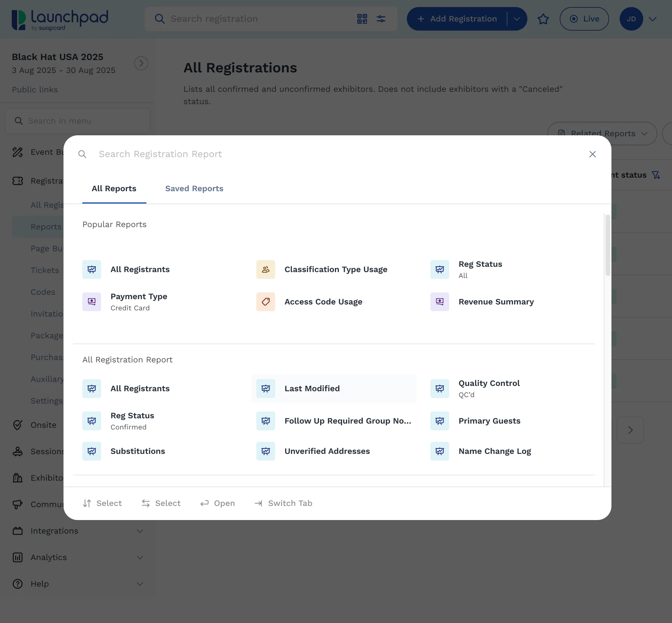The width and height of the screenshot is (672, 623).
Task: Focus the Search in menu field
Action: [x=78, y=121]
